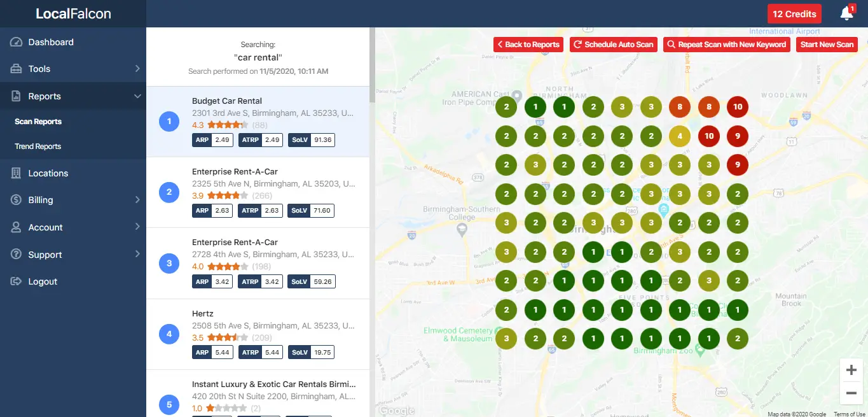Open Scan Reports

coord(38,122)
